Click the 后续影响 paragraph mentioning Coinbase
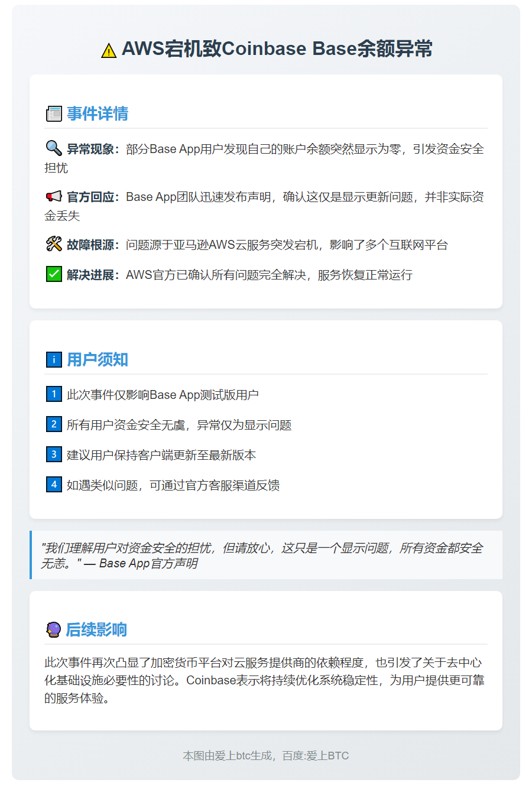Viewport: 532px width, 799px height. (264, 680)
